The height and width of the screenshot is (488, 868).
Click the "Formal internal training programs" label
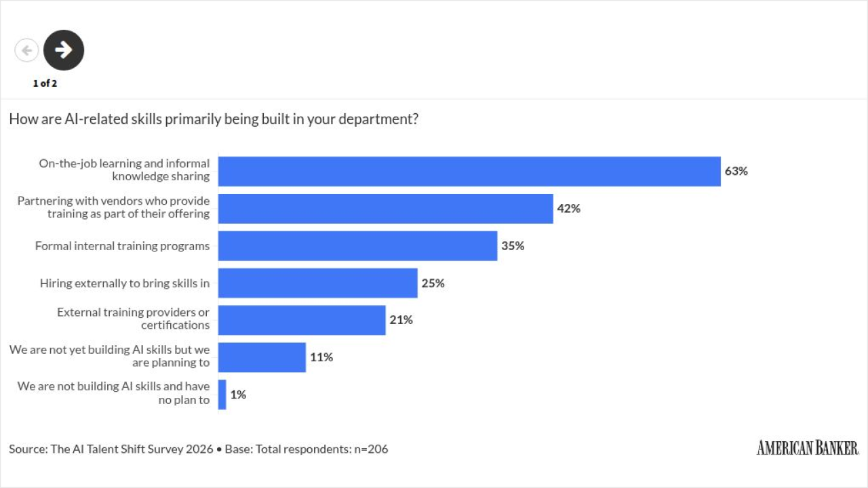point(123,246)
